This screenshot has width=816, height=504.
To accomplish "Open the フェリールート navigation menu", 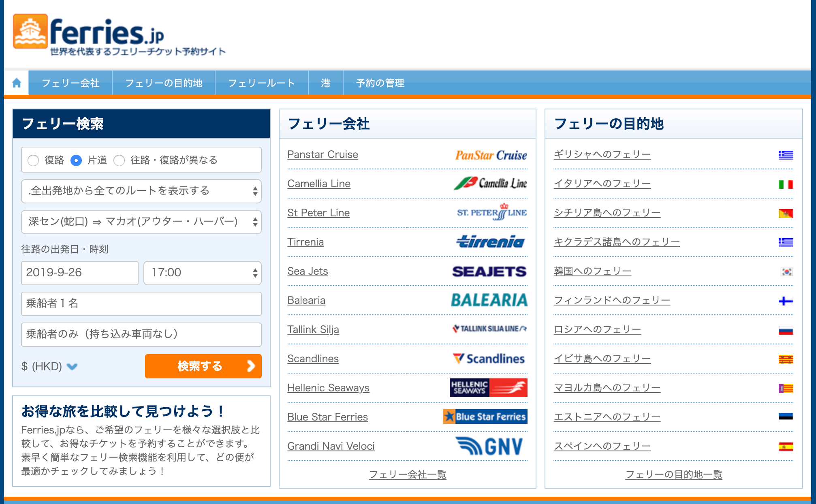I will pos(261,83).
